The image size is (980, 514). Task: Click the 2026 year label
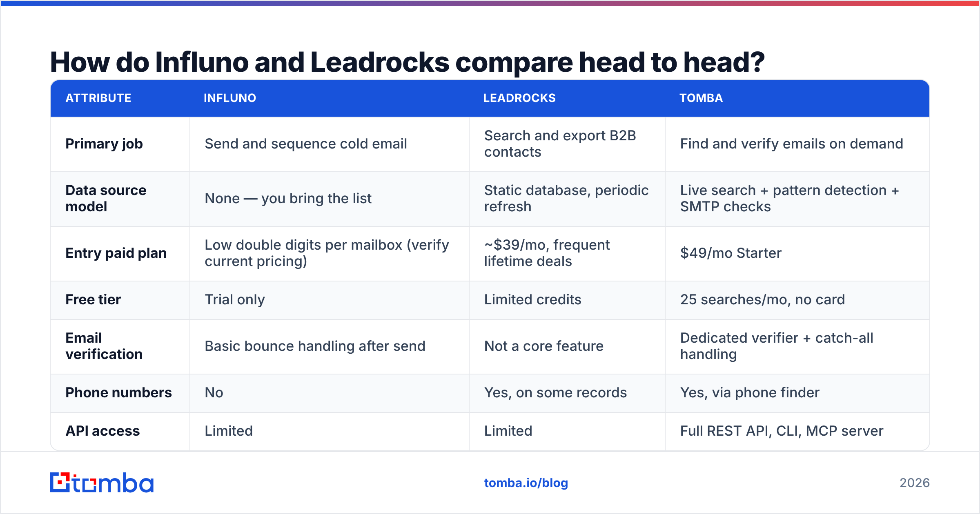click(915, 483)
